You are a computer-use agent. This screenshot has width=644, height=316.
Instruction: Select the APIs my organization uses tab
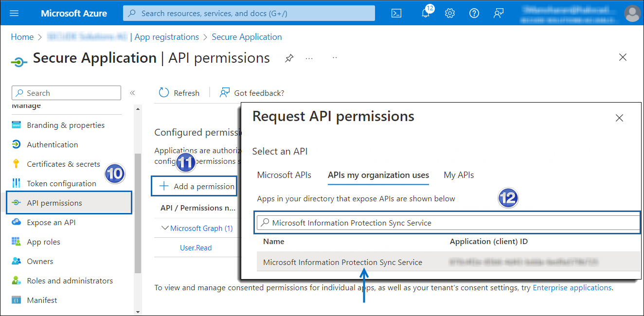pos(378,175)
